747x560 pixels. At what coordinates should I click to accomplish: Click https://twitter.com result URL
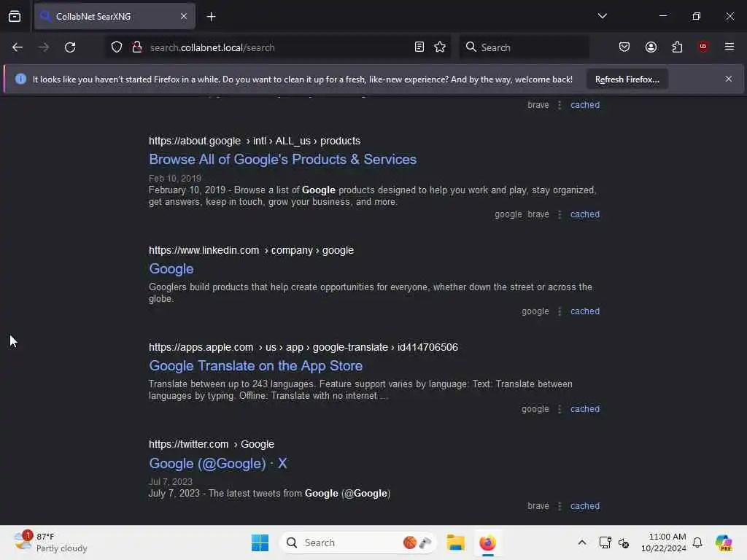pos(212,444)
